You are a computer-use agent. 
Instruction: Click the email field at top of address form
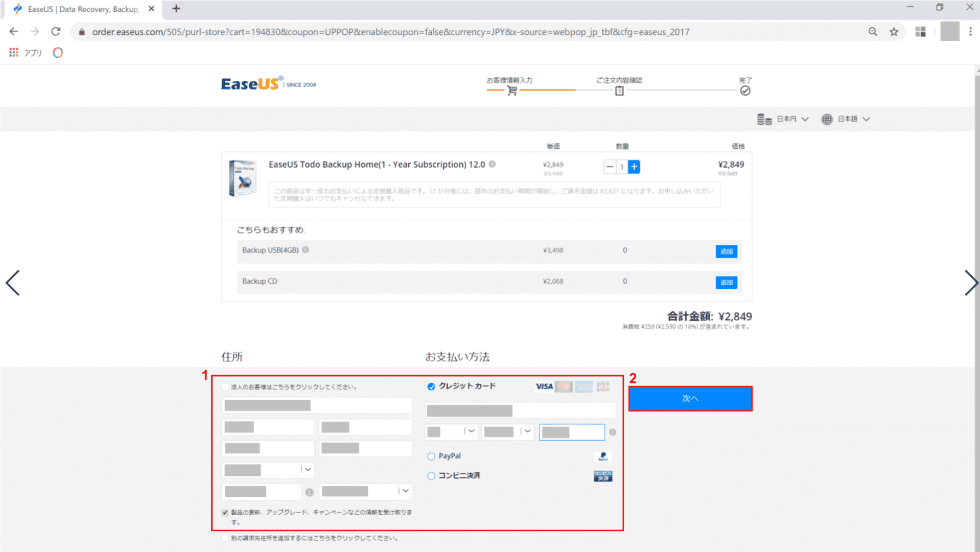pos(317,405)
